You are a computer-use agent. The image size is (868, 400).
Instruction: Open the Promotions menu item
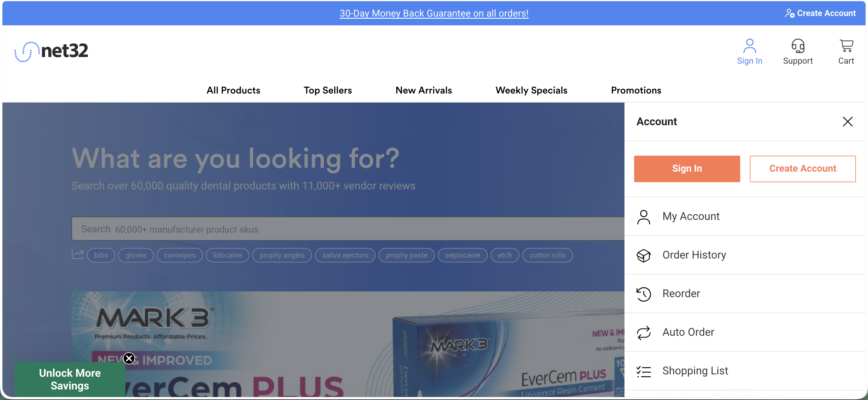click(636, 90)
